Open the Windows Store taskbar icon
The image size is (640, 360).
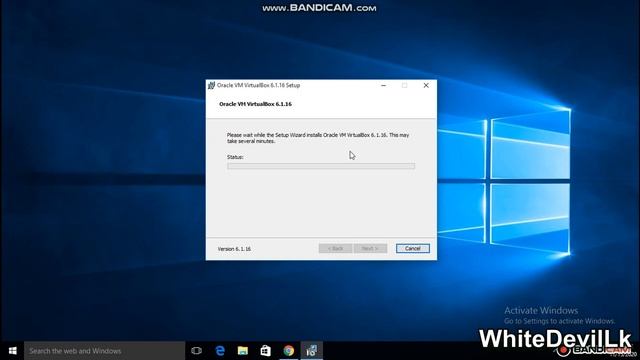point(266,351)
